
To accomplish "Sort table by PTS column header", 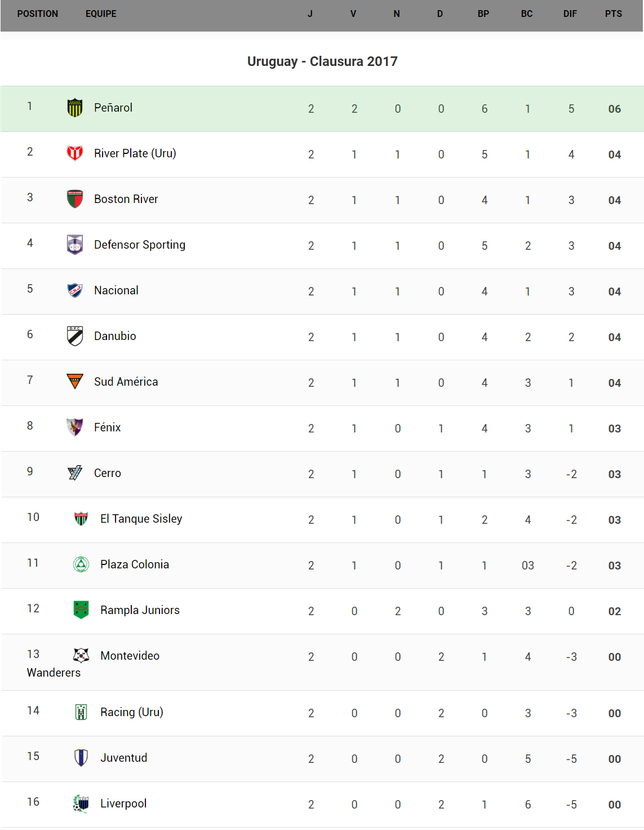I will (x=613, y=14).
